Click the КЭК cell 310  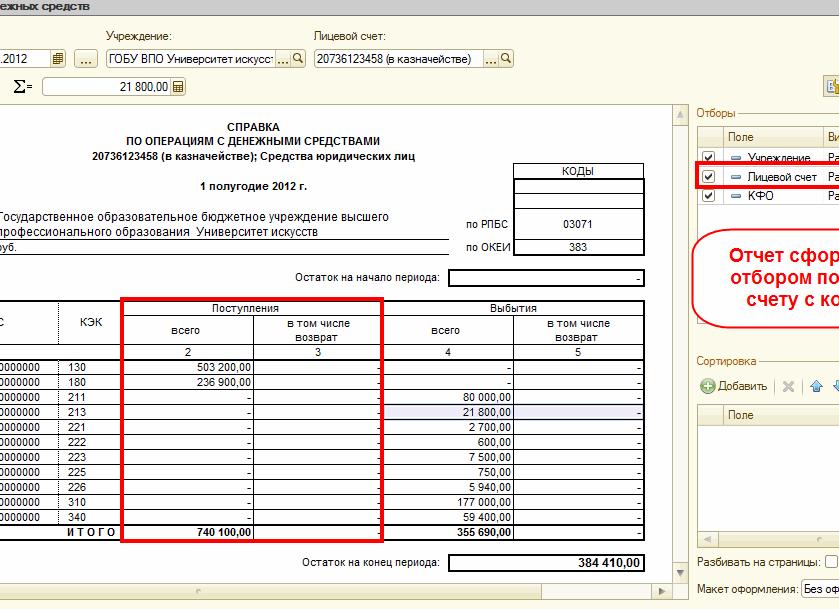(x=90, y=502)
